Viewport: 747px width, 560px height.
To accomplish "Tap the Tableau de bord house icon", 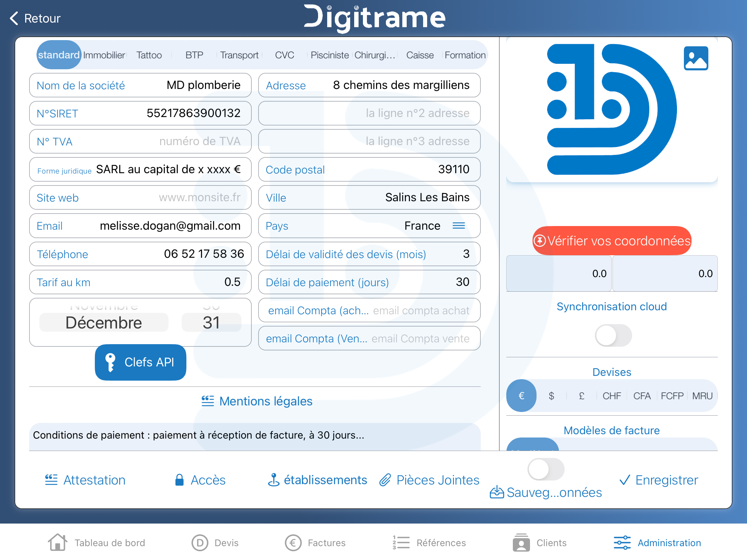I will [x=58, y=542].
